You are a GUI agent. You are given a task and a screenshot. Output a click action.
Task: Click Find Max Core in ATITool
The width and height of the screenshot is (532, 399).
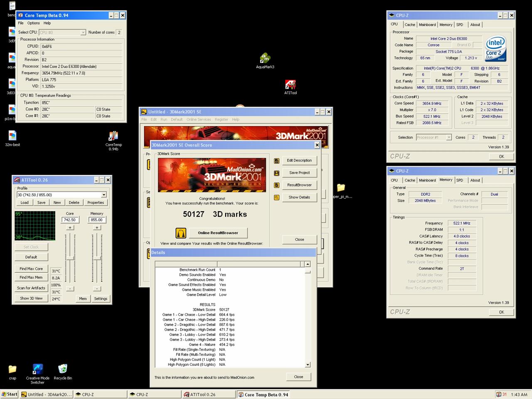click(x=31, y=268)
